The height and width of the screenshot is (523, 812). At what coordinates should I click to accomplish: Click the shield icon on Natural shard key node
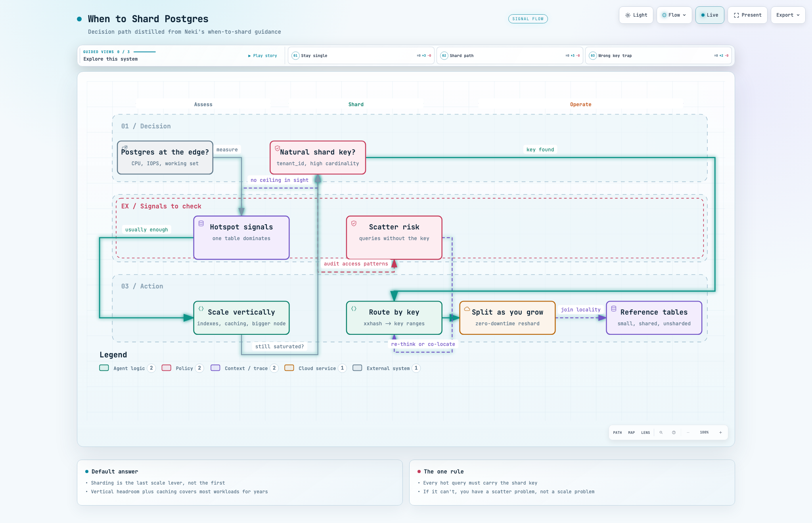tap(278, 148)
